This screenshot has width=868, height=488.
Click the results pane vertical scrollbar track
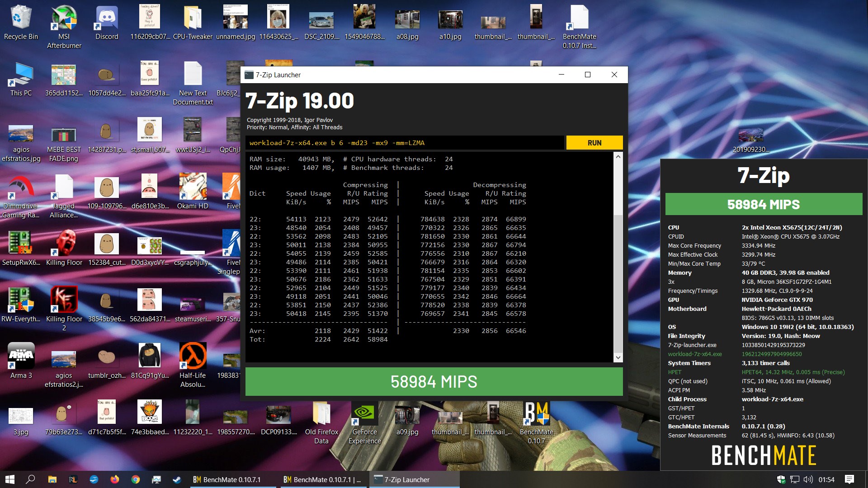click(618, 257)
